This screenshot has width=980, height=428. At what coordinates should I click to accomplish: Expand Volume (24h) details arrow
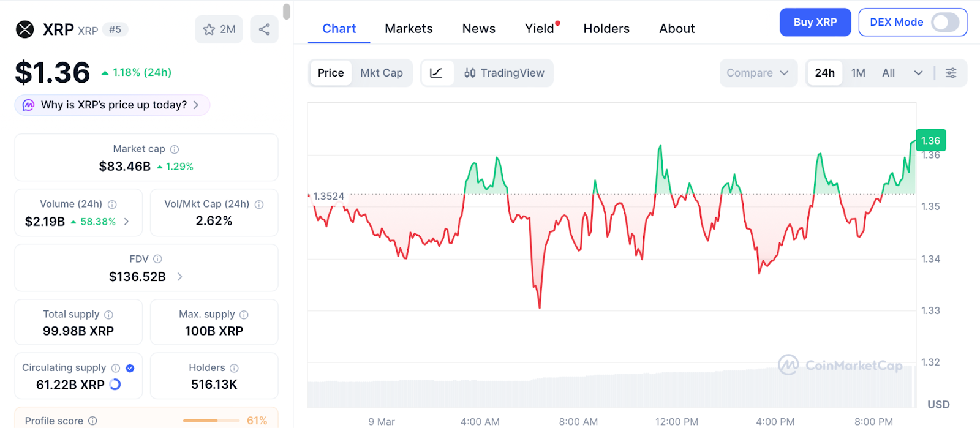pos(127,222)
